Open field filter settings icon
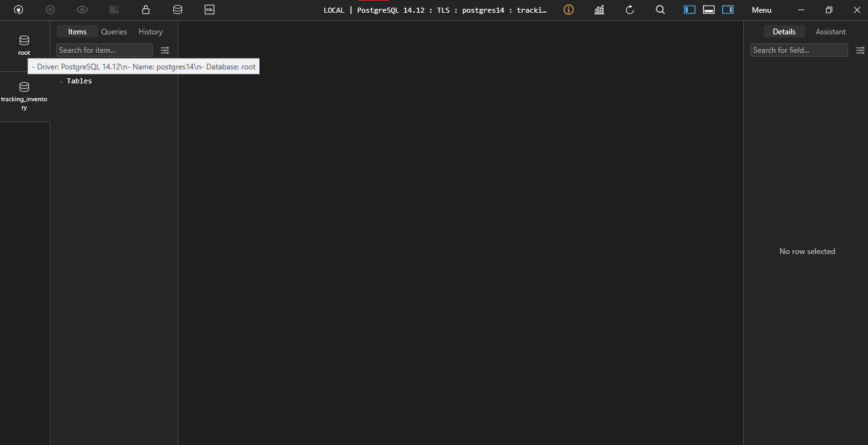The height and width of the screenshot is (445, 868). click(860, 50)
